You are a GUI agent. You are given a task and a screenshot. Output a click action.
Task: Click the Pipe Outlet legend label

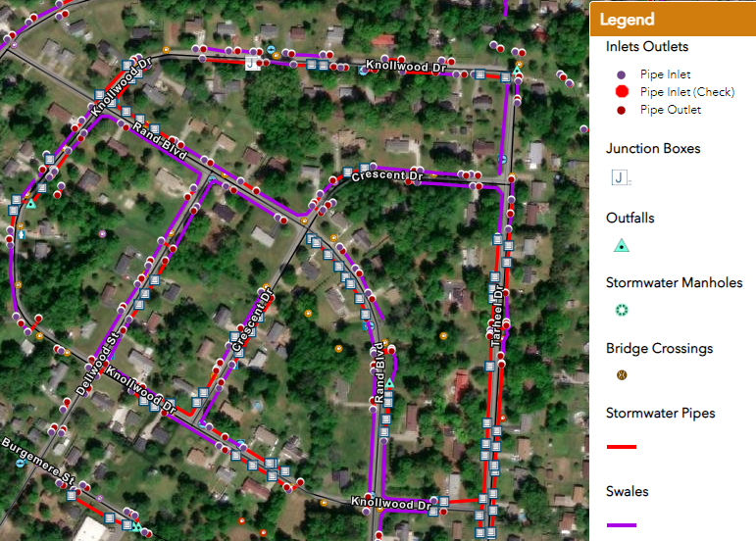click(670, 110)
